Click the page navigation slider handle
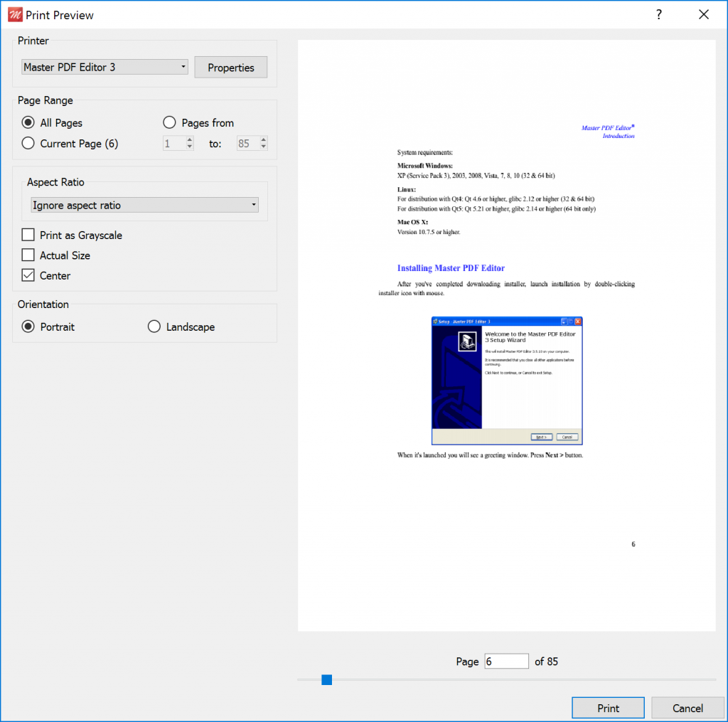The height and width of the screenshot is (722, 728). click(326, 680)
